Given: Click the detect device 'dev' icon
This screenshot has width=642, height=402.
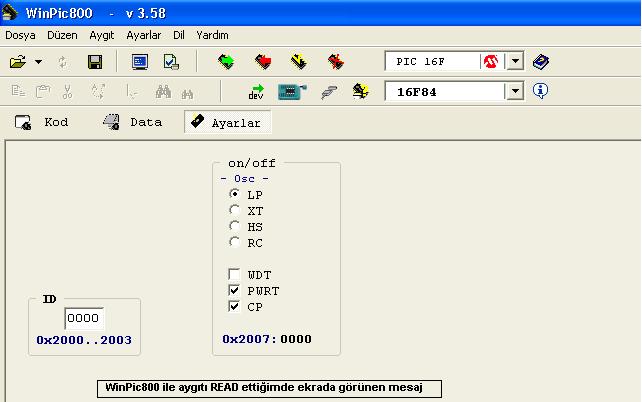Looking at the screenshot, I should pos(257,92).
